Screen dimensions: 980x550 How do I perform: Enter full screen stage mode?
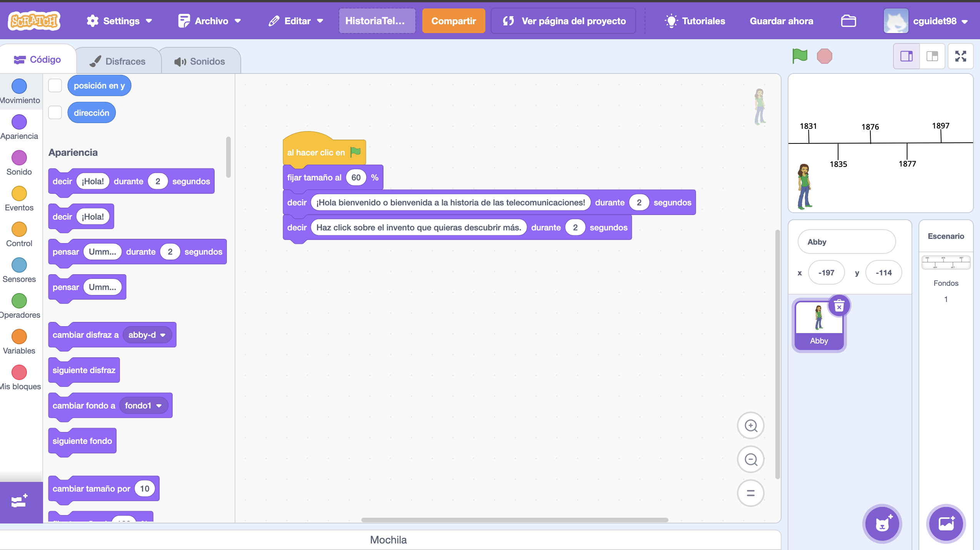click(x=960, y=56)
